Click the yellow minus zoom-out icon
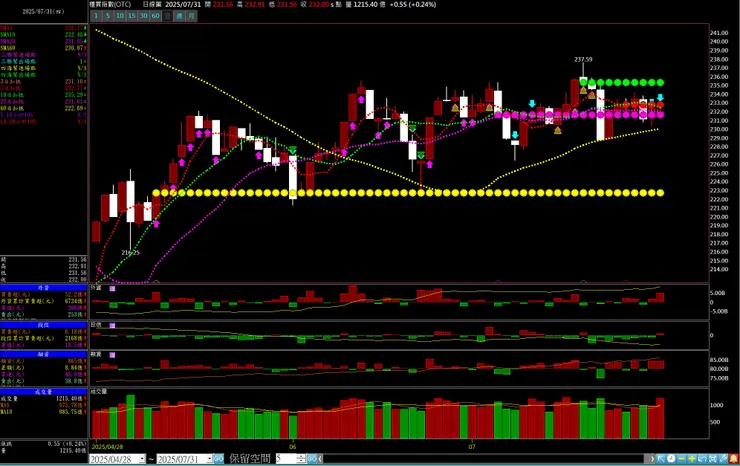Screen dimensions: 740x466 point(681,458)
